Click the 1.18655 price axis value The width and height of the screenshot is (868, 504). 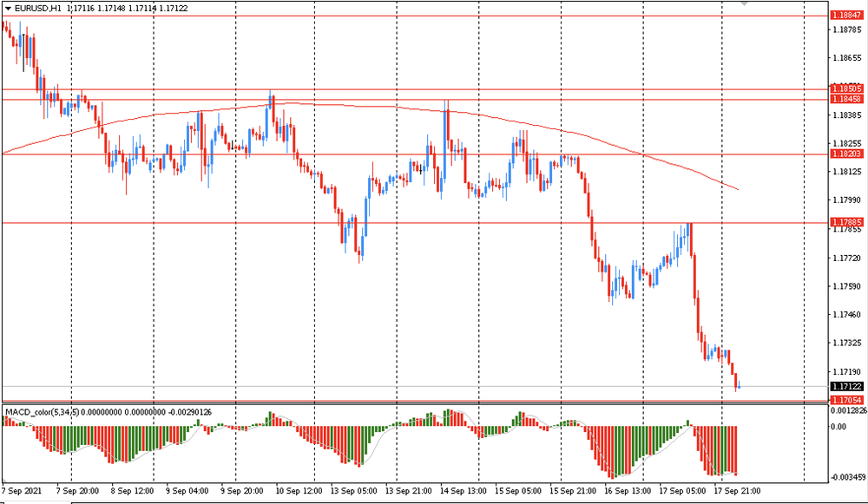coord(847,58)
